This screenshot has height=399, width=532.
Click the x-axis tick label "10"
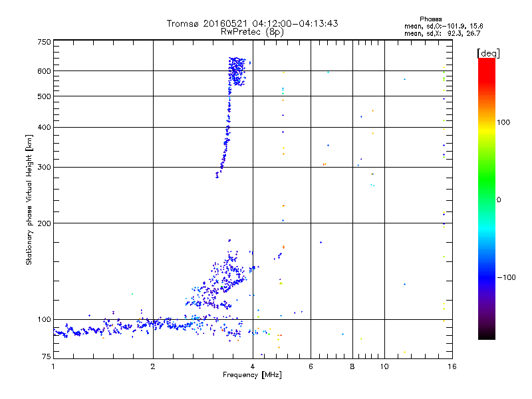click(384, 366)
